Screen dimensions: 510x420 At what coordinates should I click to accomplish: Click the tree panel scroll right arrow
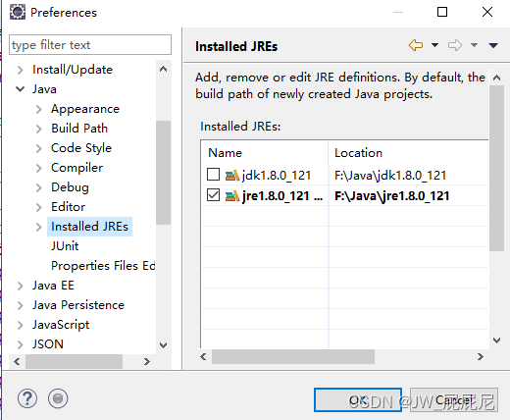coord(147,361)
